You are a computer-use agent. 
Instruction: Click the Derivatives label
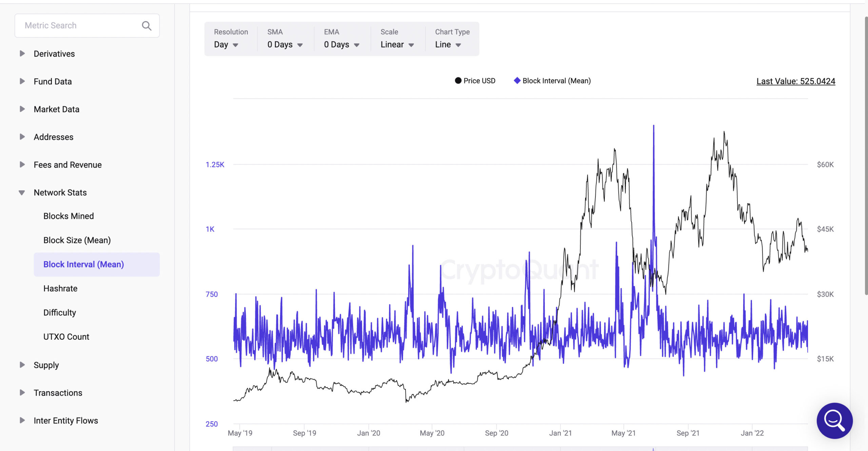54,54
